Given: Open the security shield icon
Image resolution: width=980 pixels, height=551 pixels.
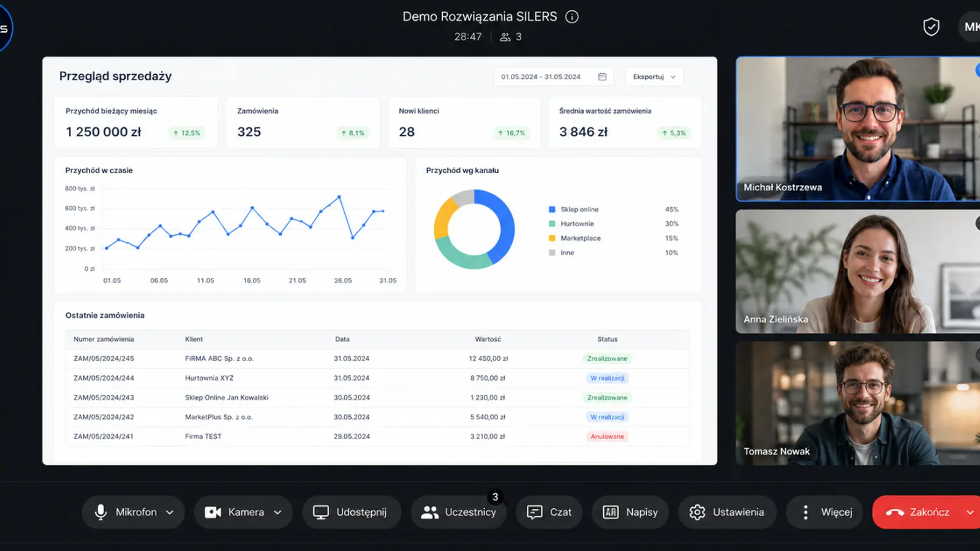Looking at the screenshot, I should click(x=931, y=26).
